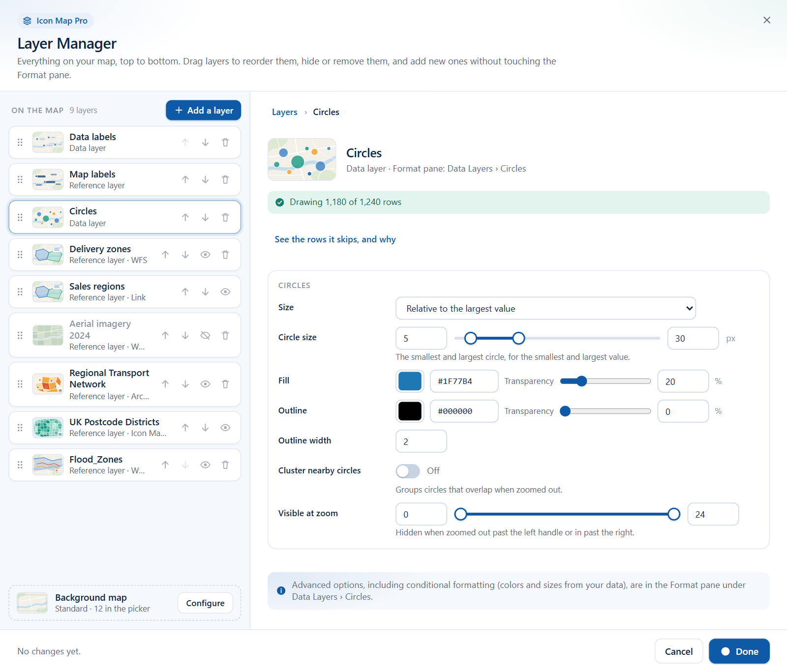This screenshot has height=672, width=787.
Task: Click Add a layer button
Action: [203, 110]
